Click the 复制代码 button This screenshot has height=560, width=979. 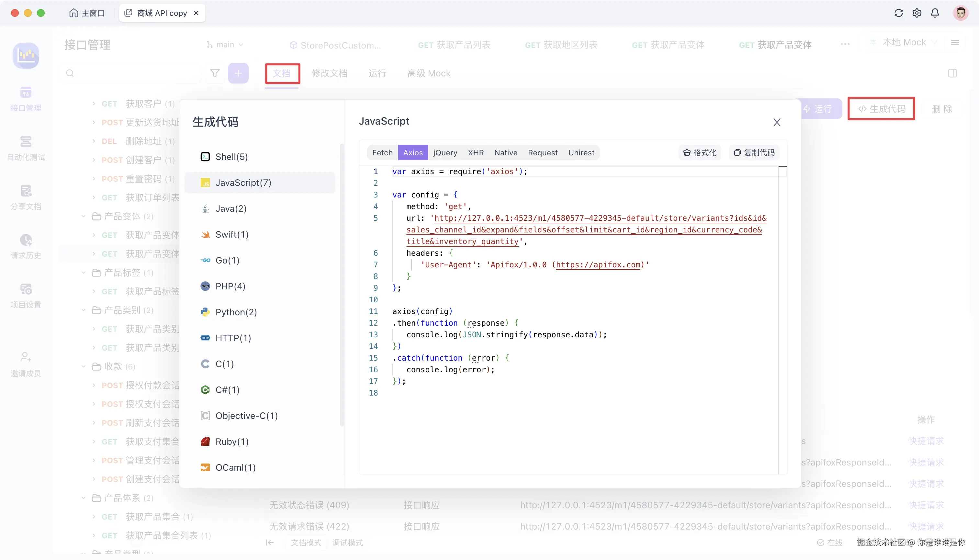point(754,153)
